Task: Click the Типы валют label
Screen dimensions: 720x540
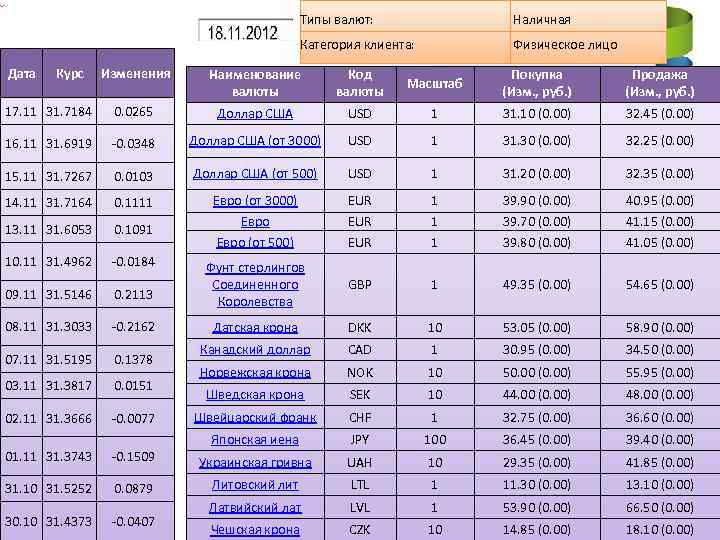Action: point(336,20)
